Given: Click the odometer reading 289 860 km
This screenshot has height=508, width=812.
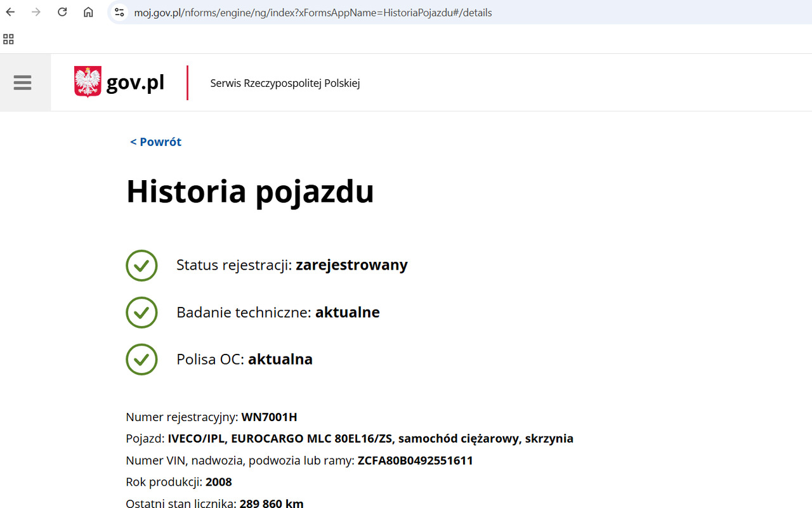Looking at the screenshot, I should click(x=271, y=504).
